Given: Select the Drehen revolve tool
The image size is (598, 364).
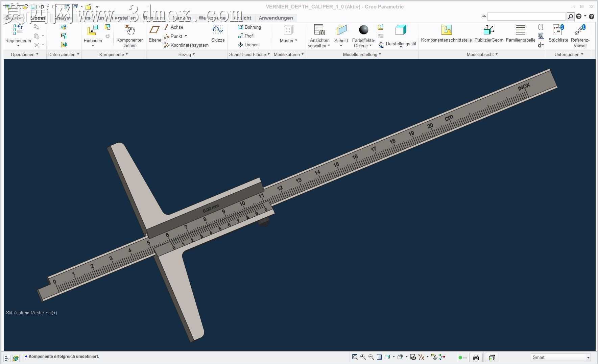Looking at the screenshot, I should click(x=248, y=45).
